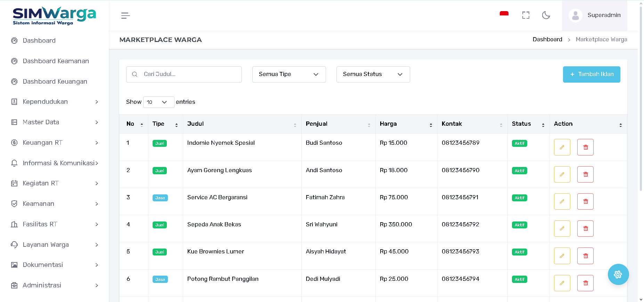Edit the Indomie Nyemek Spesial listing
The width and height of the screenshot is (644, 302).
(562, 147)
